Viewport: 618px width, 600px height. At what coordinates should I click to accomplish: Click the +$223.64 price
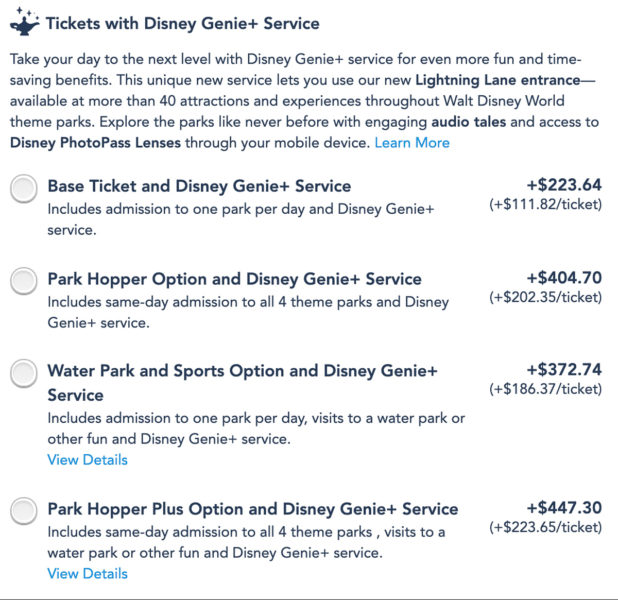tap(564, 185)
